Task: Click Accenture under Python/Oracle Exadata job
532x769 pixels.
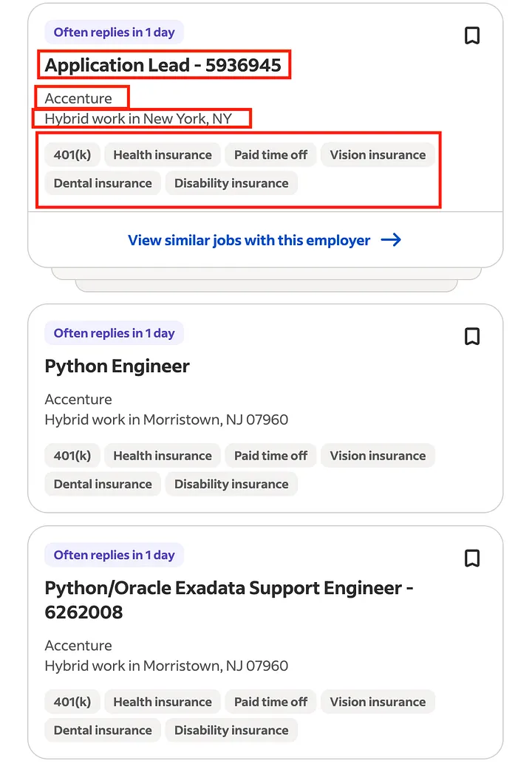Action: pos(78,646)
